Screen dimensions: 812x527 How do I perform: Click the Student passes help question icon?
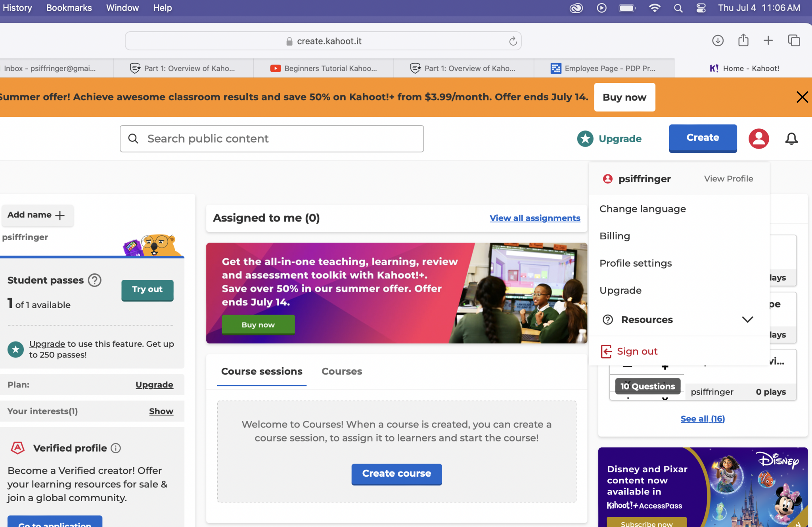pyautogui.click(x=94, y=280)
